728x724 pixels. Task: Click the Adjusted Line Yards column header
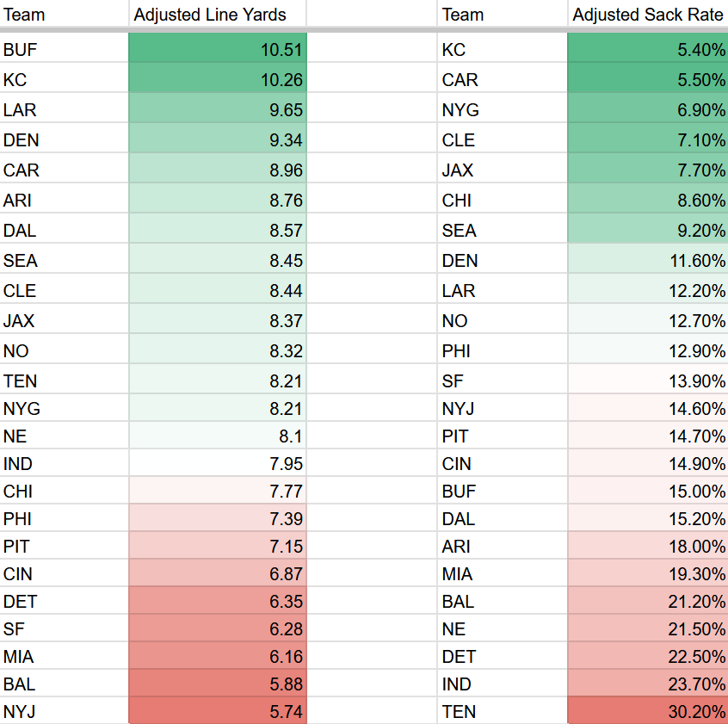218,15
